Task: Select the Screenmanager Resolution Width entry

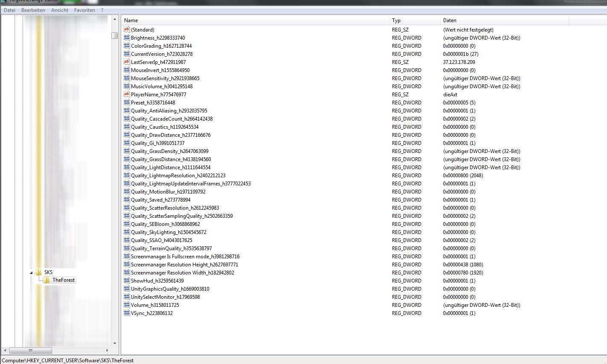Action: (x=182, y=273)
